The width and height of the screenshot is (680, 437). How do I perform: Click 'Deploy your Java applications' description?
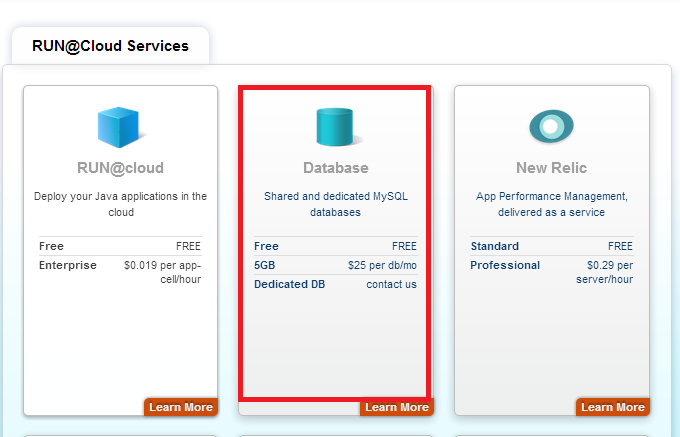coord(121,204)
